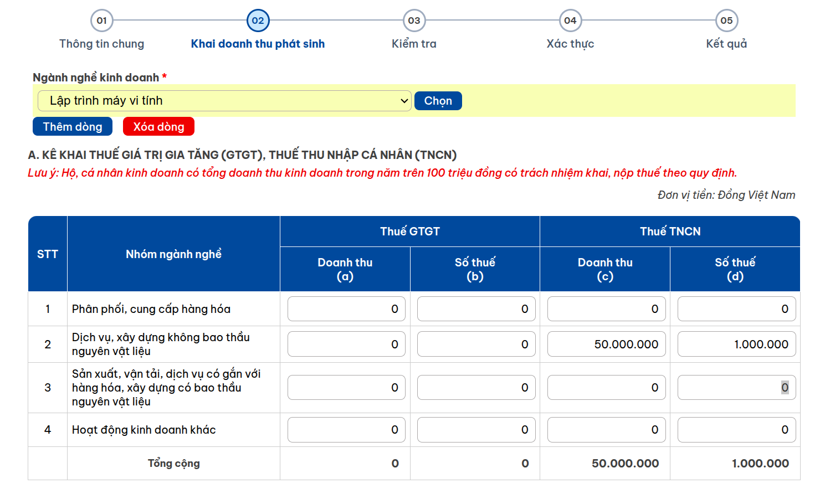
Task: Click TNCN Số thuế field showing 1.000.000
Action: [x=736, y=344]
